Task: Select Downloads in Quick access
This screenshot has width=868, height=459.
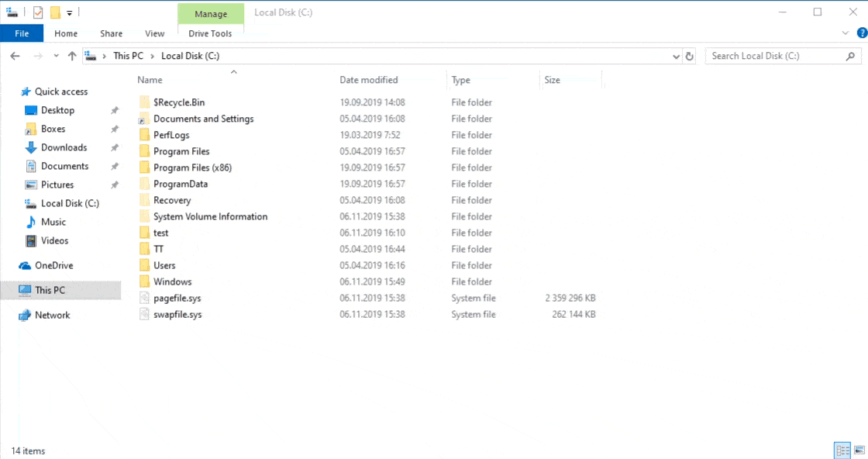Action: point(64,147)
